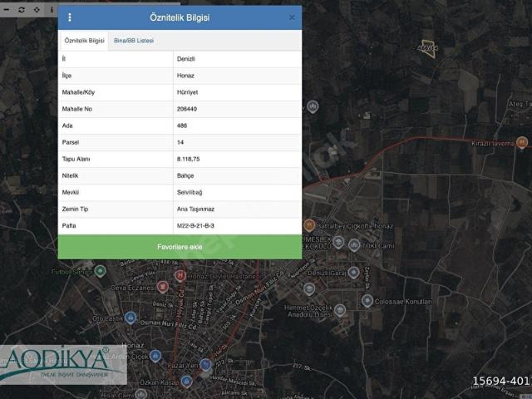Click the Ada value 486
Image resolution: width=532 pixels, height=399 pixels.
pos(182,126)
